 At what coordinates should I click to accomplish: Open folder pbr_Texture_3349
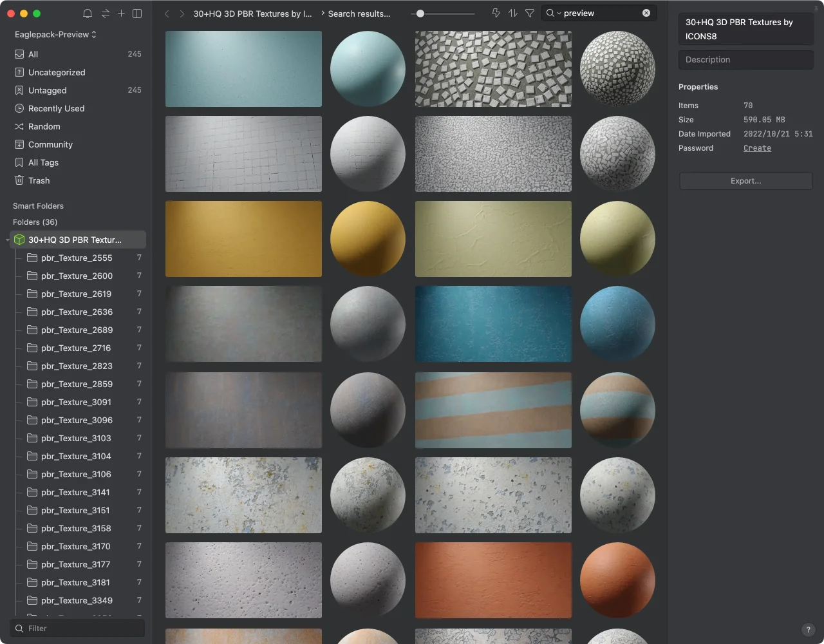click(78, 600)
